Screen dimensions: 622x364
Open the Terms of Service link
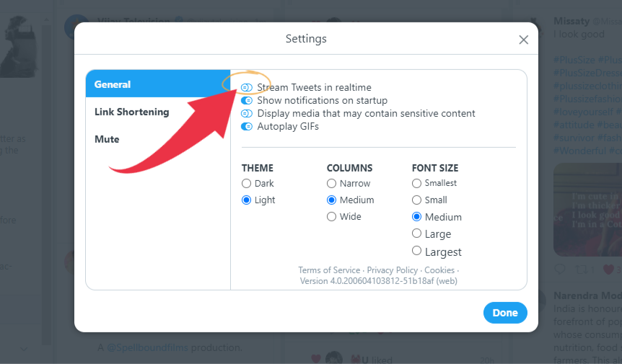[x=329, y=270]
